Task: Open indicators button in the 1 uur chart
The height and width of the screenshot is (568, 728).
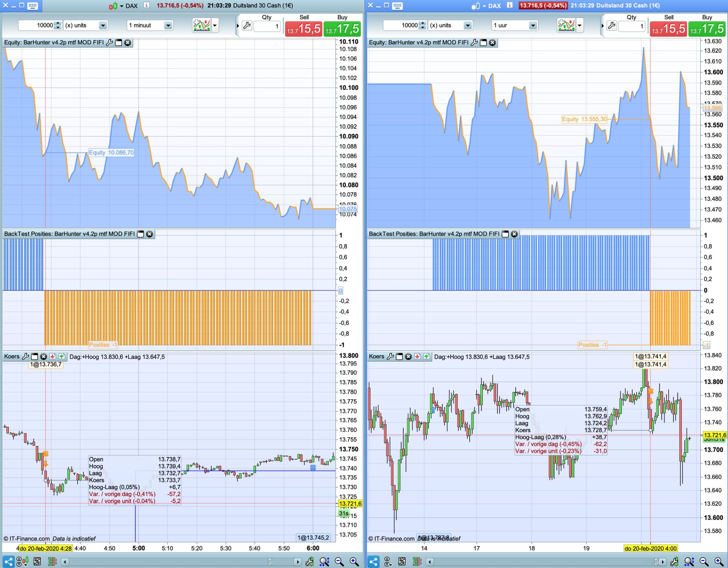Action: point(566,25)
